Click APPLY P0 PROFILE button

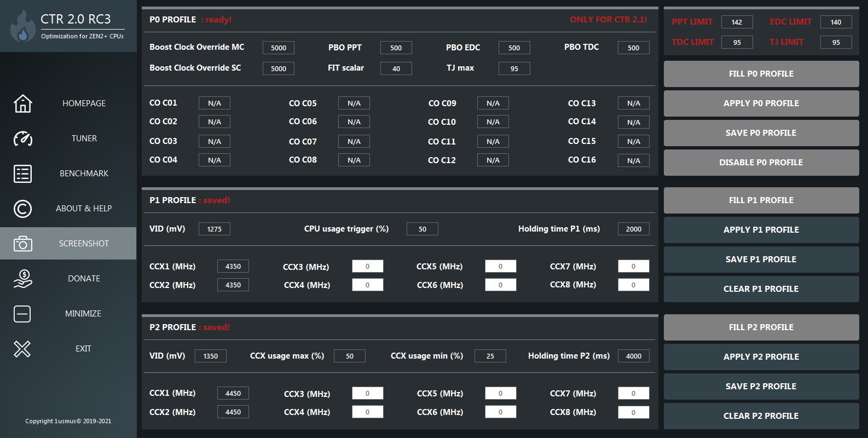761,103
